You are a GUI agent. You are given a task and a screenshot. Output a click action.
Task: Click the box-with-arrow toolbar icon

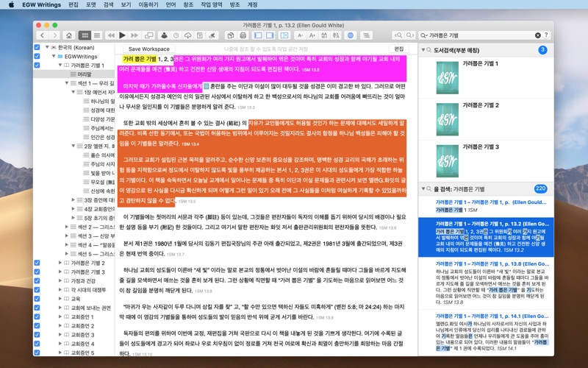(x=200, y=35)
